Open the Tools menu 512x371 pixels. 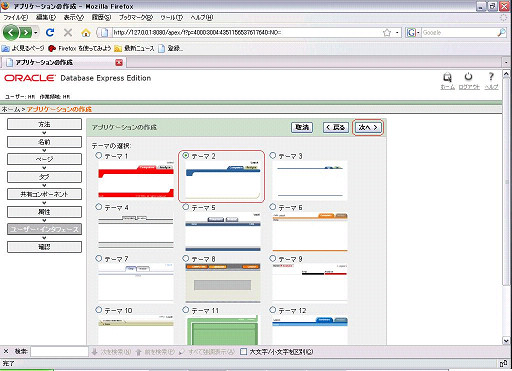click(171, 17)
